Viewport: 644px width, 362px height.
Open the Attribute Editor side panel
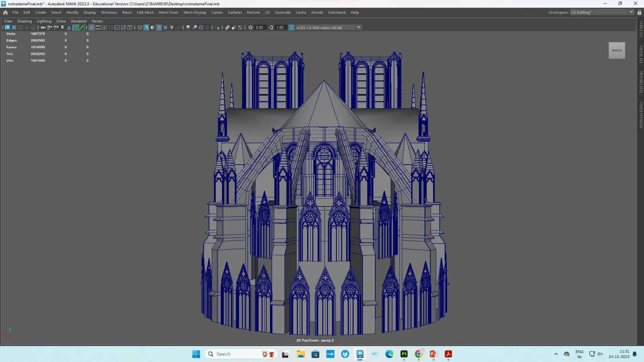click(x=641, y=114)
